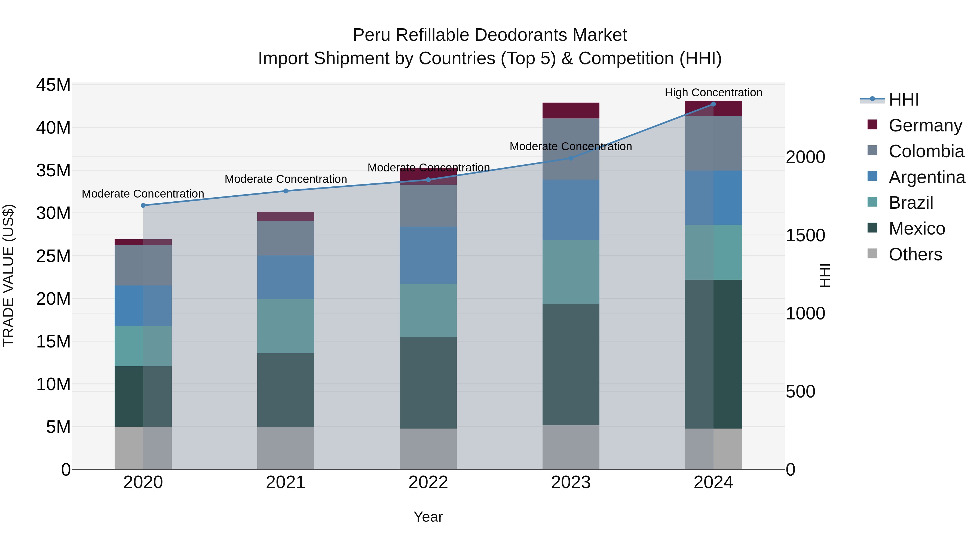The height and width of the screenshot is (551, 980).
Task: Click the Argentina segment of 2021 bar
Action: (286, 277)
